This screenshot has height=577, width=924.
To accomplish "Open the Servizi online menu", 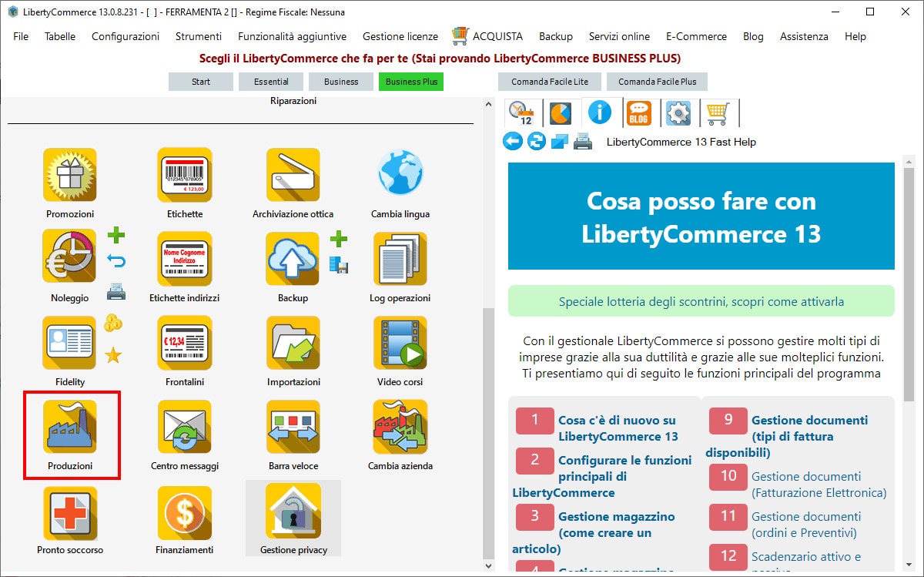I will click(x=620, y=36).
